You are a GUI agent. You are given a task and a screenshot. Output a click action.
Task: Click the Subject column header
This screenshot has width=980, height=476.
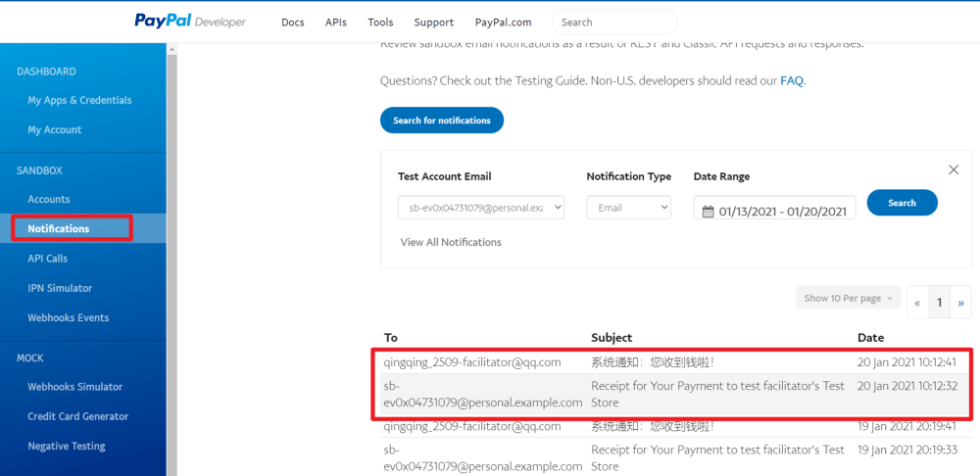tap(612, 337)
